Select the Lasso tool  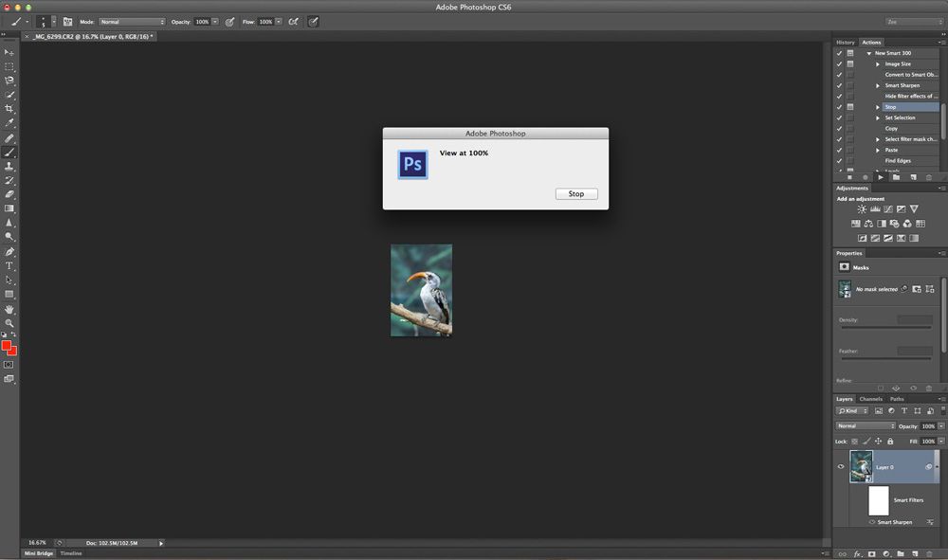click(x=9, y=81)
